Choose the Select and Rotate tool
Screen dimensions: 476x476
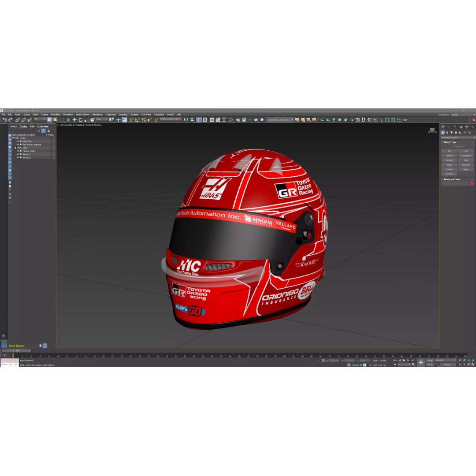pos(81,120)
